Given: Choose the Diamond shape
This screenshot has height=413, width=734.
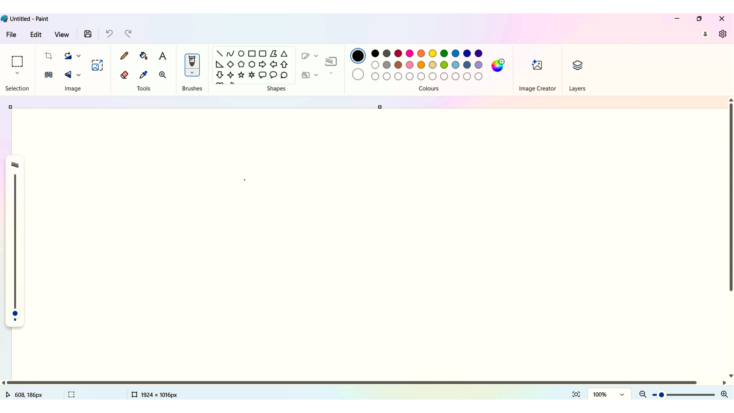Looking at the screenshot, I should point(230,64).
